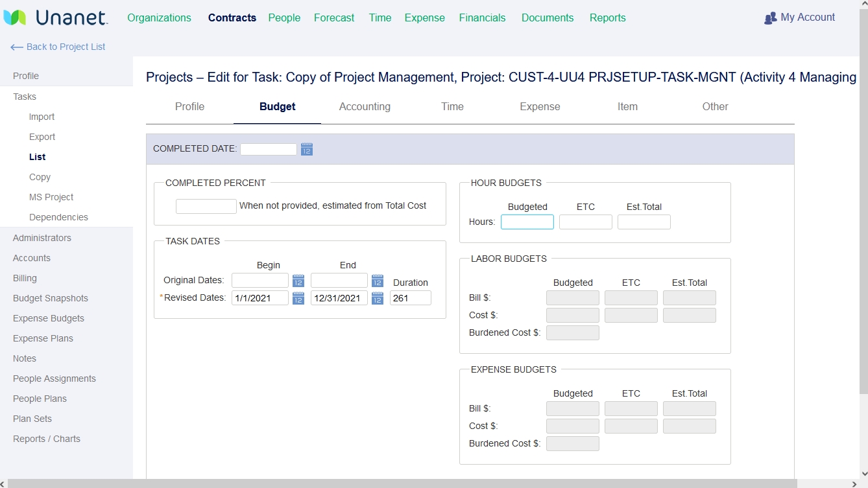Open Budget Snapshots in the sidebar
This screenshot has height=488, width=868.
point(50,298)
